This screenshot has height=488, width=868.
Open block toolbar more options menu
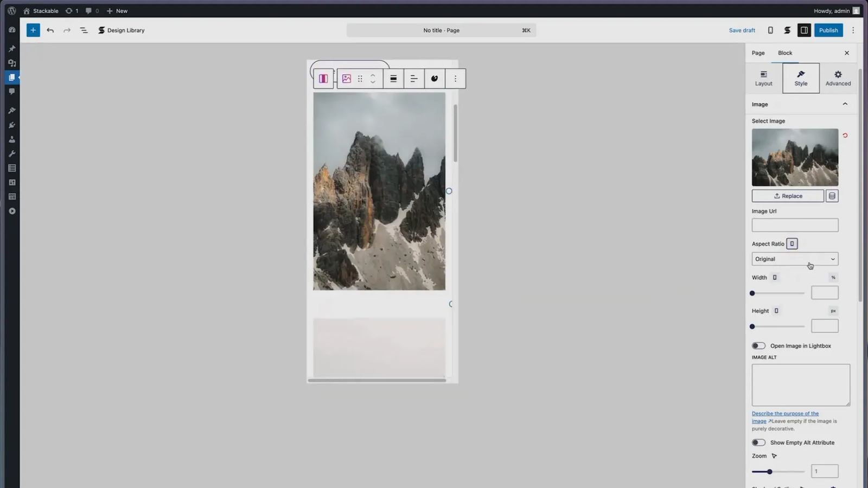click(x=455, y=79)
